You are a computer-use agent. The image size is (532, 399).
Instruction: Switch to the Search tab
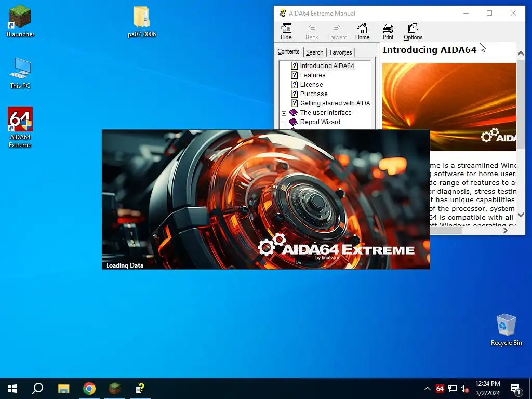click(314, 52)
